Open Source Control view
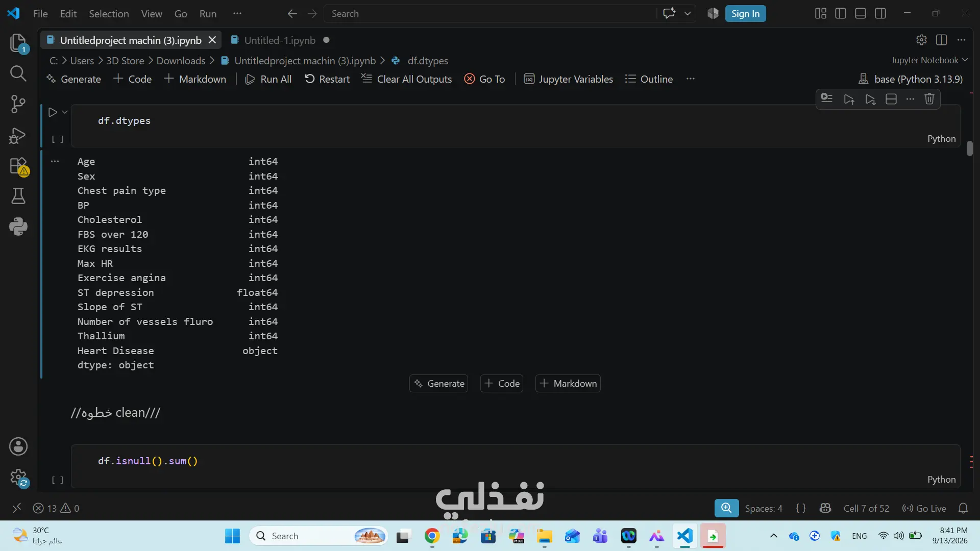 point(18,104)
